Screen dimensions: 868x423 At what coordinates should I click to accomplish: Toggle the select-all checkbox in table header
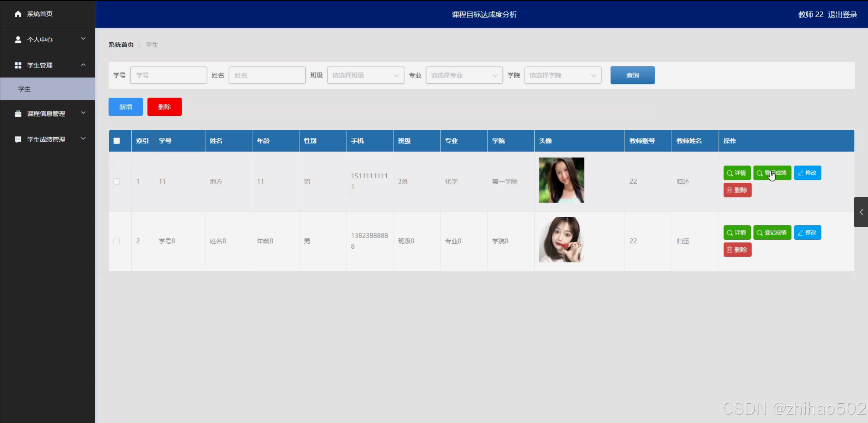click(117, 141)
